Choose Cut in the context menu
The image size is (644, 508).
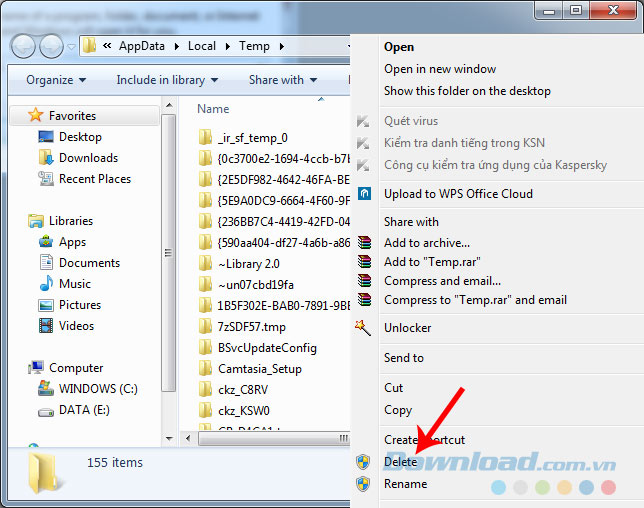coord(393,388)
